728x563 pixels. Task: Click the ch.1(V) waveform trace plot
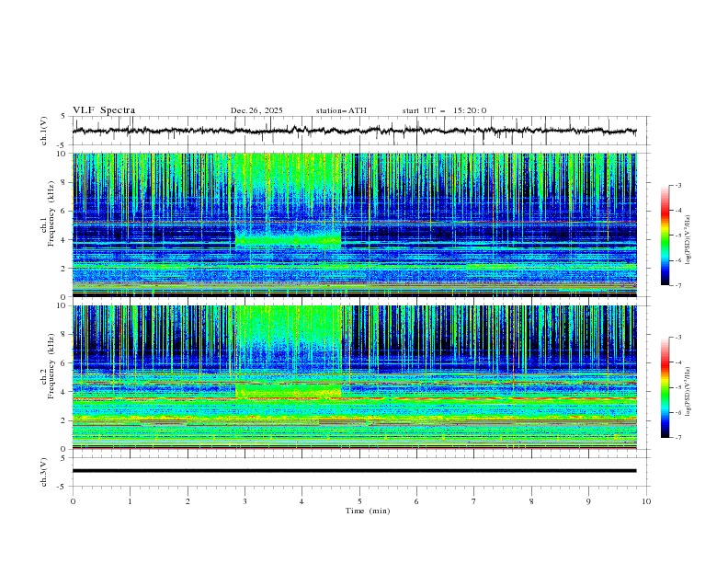pyautogui.click(x=354, y=131)
